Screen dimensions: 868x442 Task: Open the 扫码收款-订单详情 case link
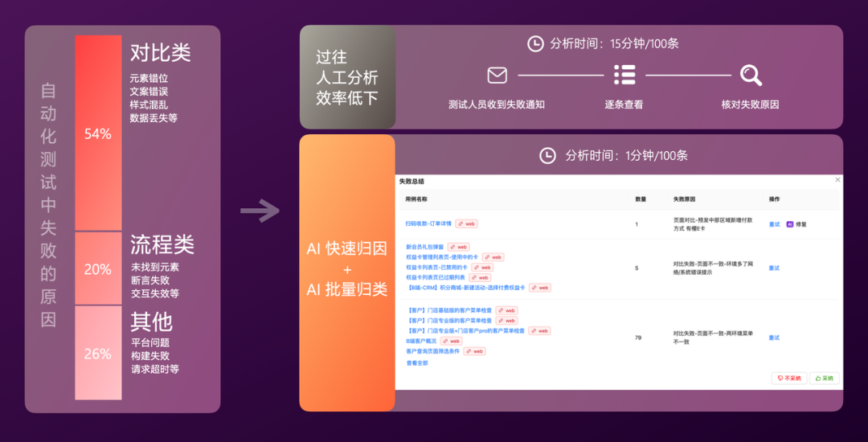point(428,224)
